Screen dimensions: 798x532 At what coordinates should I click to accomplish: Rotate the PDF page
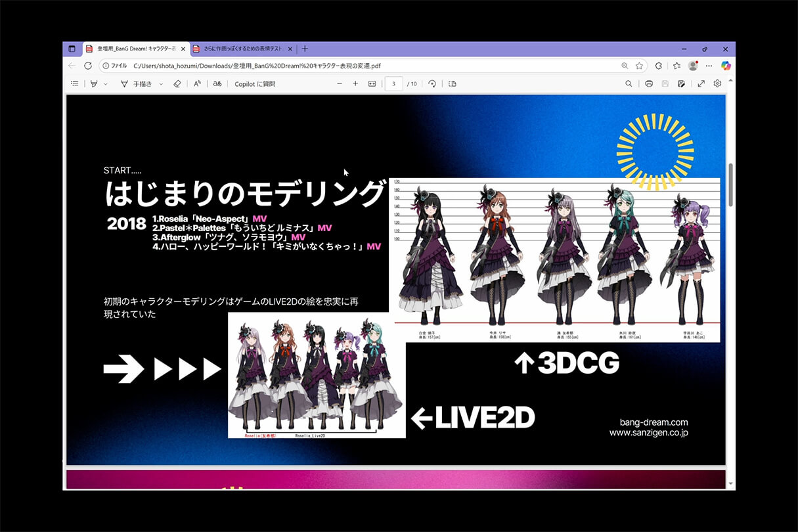(432, 83)
